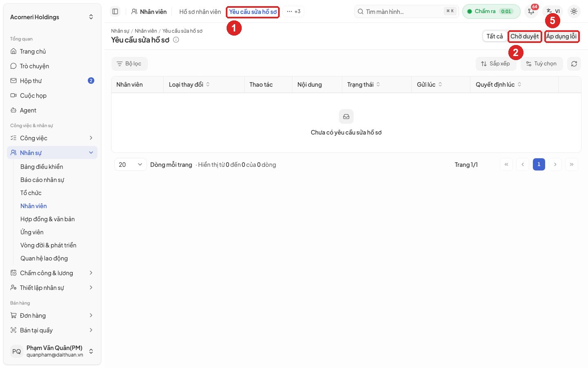This screenshot has width=588, height=368.
Task: Open Bảng điều khiển submenu item
Action: click(42, 167)
